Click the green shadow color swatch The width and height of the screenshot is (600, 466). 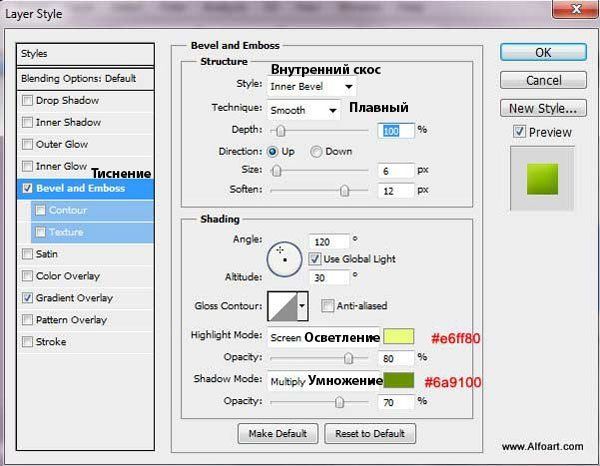(x=399, y=380)
